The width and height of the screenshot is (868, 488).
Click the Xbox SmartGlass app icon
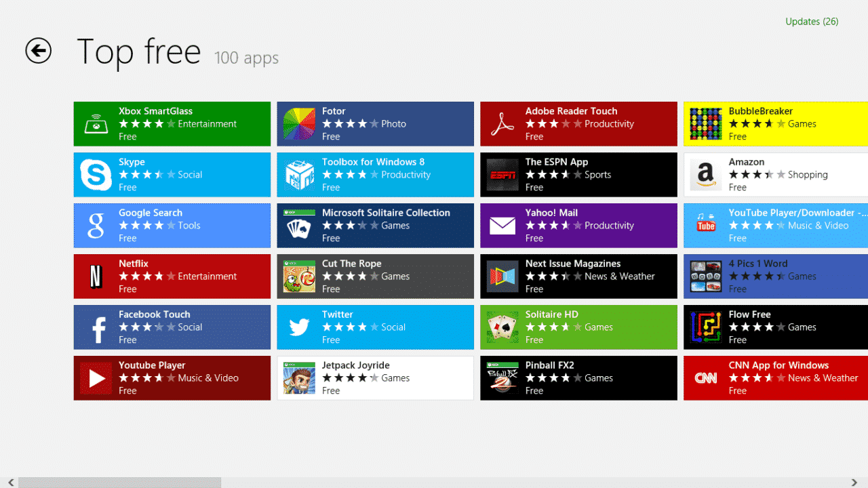(96, 124)
